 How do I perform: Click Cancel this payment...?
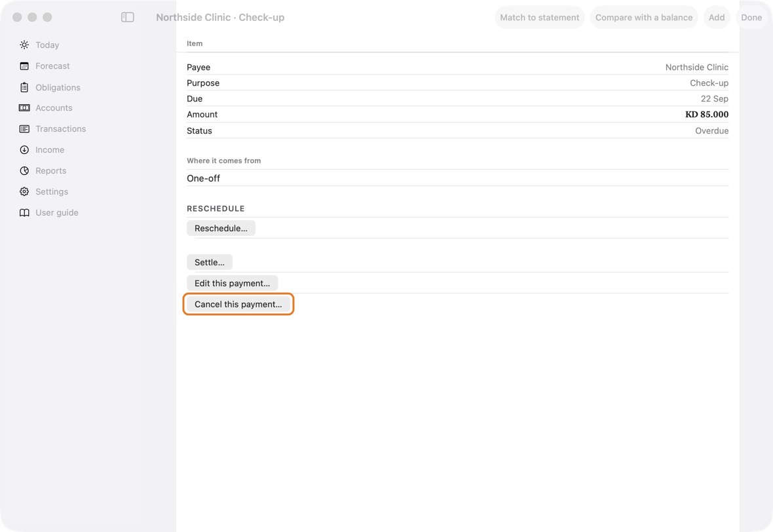coord(238,304)
